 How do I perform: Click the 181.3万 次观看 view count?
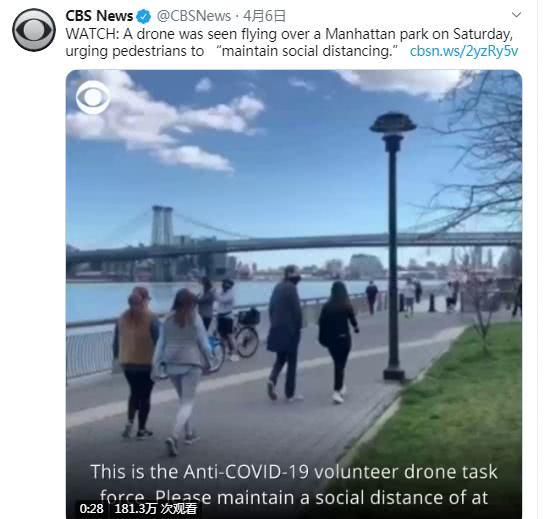click(156, 508)
